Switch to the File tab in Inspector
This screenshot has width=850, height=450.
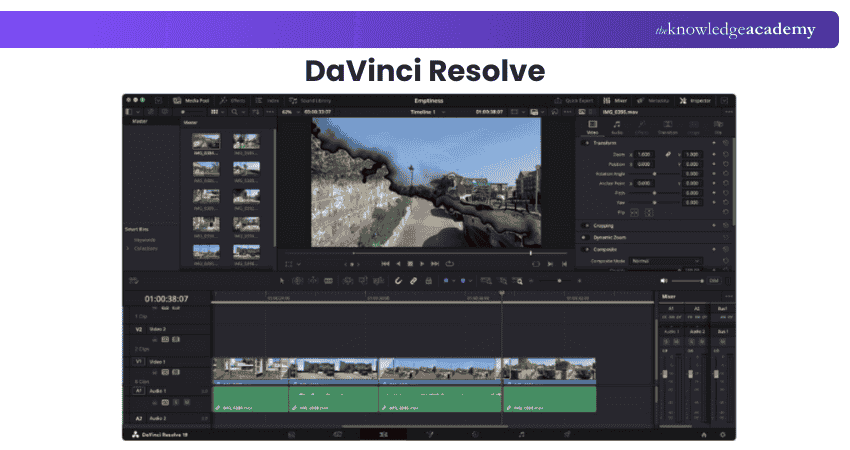click(718, 127)
